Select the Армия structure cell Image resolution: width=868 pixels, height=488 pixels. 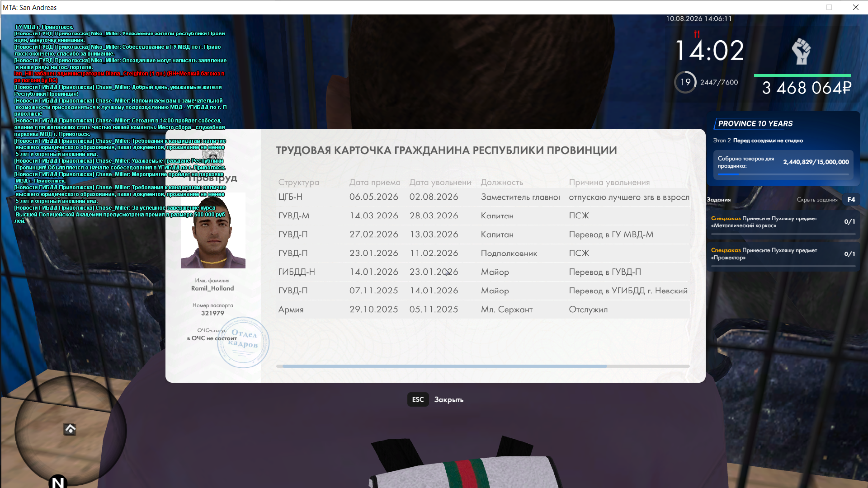pos(291,310)
